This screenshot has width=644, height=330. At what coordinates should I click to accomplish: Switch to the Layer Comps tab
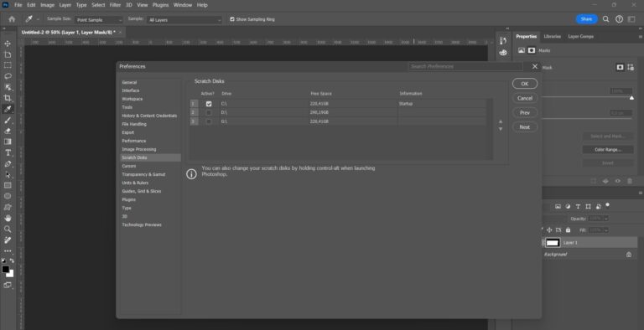[581, 37]
